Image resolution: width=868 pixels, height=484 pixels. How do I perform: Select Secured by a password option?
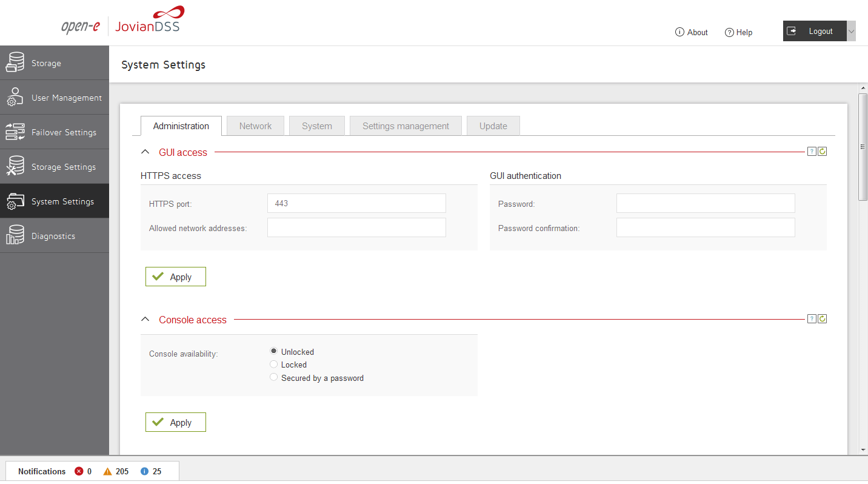[274, 377]
